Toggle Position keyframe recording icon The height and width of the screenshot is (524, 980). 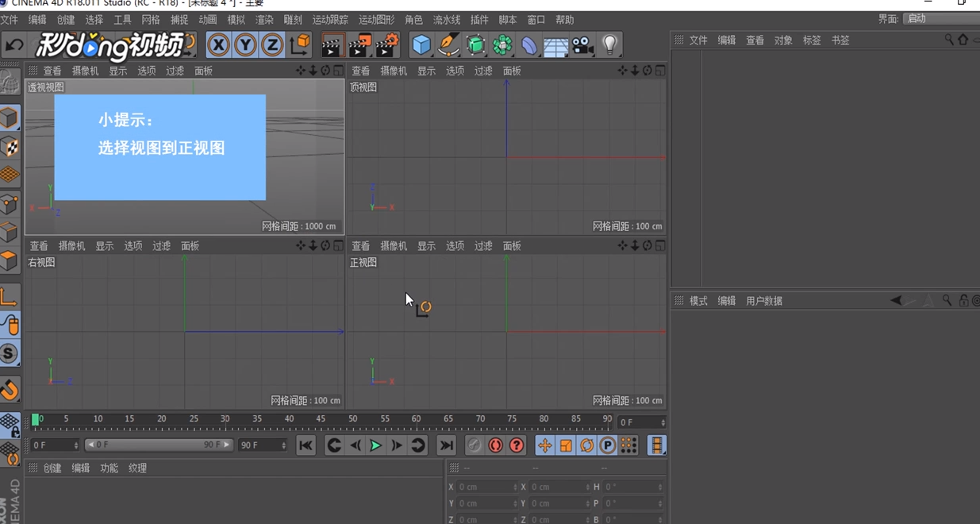(x=544, y=445)
